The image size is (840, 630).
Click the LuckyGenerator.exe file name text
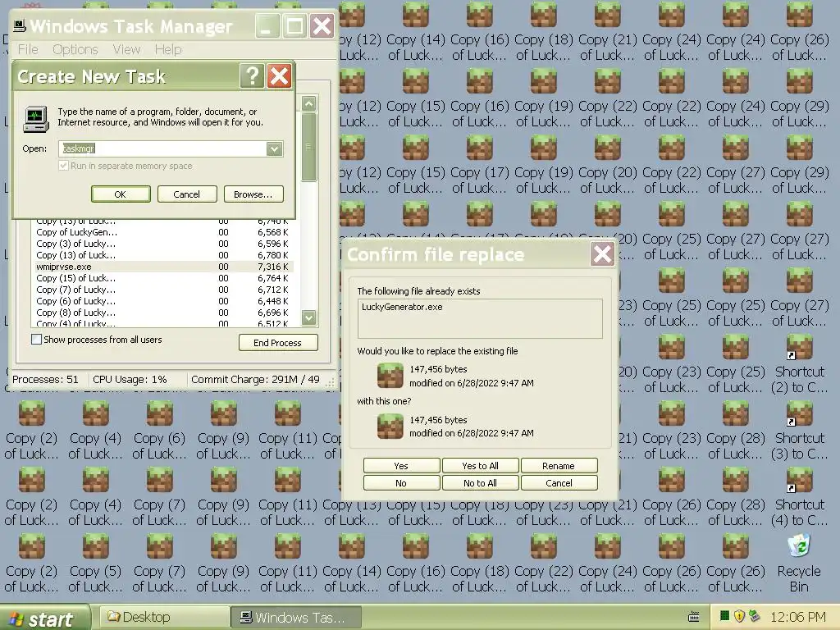pyautogui.click(x=402, y=307)
